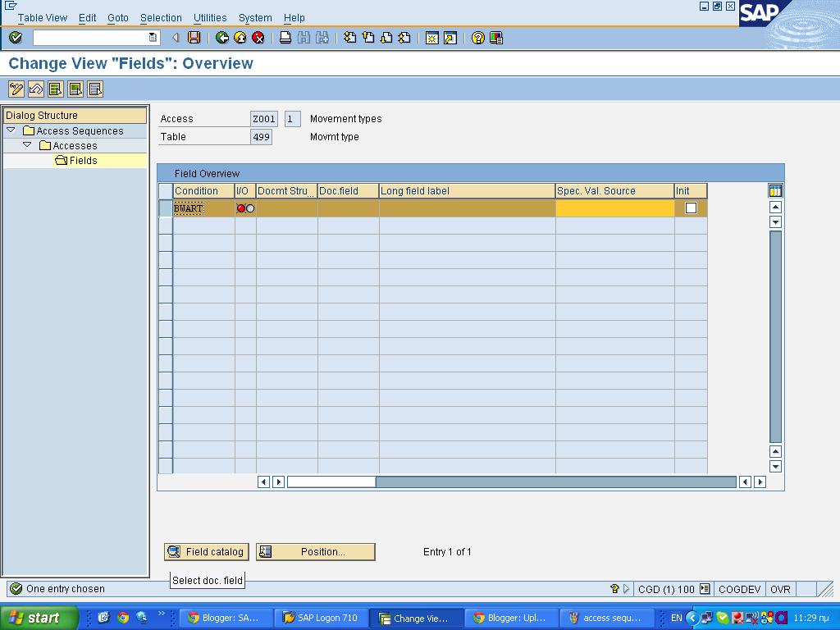The width and height of the screenshot is (840, 630).
Task: Toggle the I/O direction indicator for BWART
Action: click(245, 208)
